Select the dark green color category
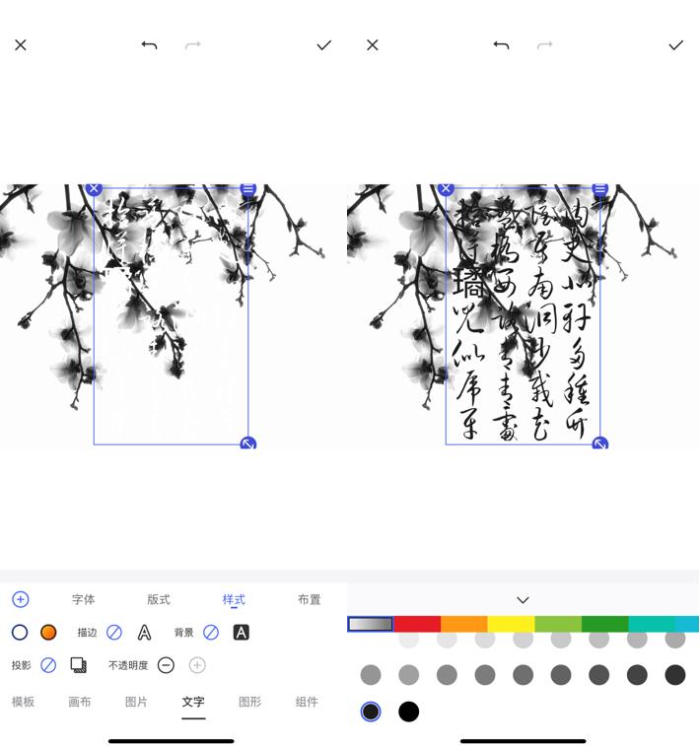The width and height of the screenshot is (700, 746). [x=604, y=624]
